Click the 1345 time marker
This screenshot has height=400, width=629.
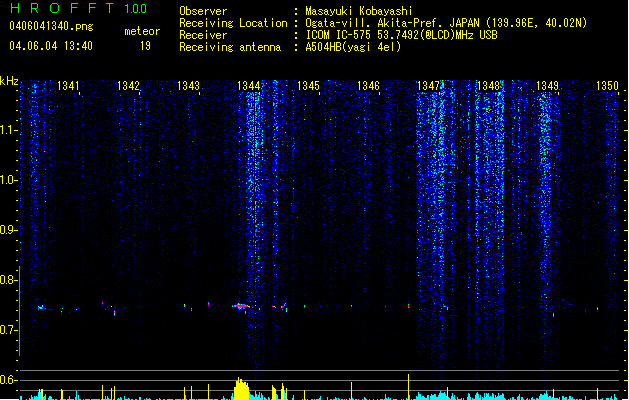308,85
